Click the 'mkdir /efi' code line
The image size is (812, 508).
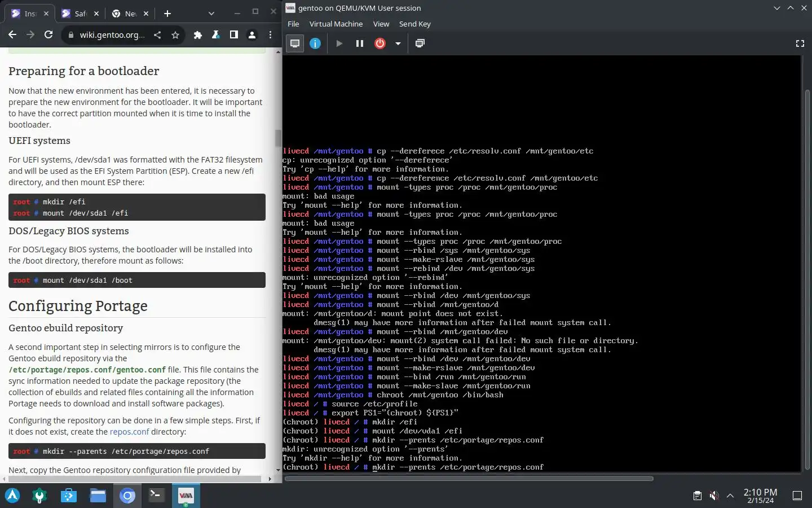64,202
